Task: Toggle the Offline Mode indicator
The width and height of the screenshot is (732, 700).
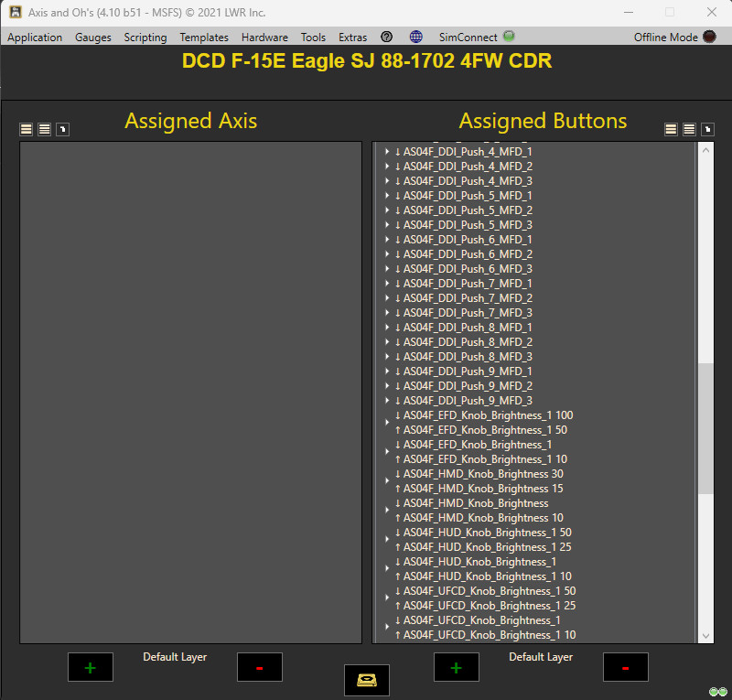Action: pyautogui.click(x=708, y=37)
